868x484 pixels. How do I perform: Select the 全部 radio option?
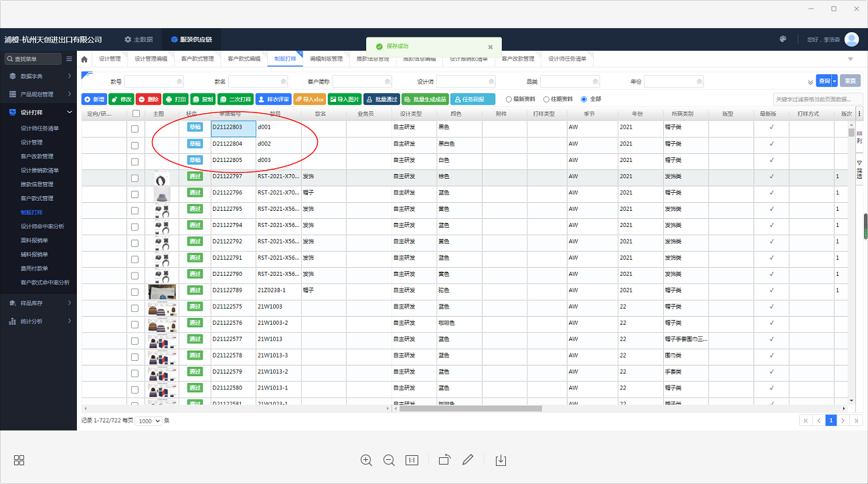tap(584, 99)
